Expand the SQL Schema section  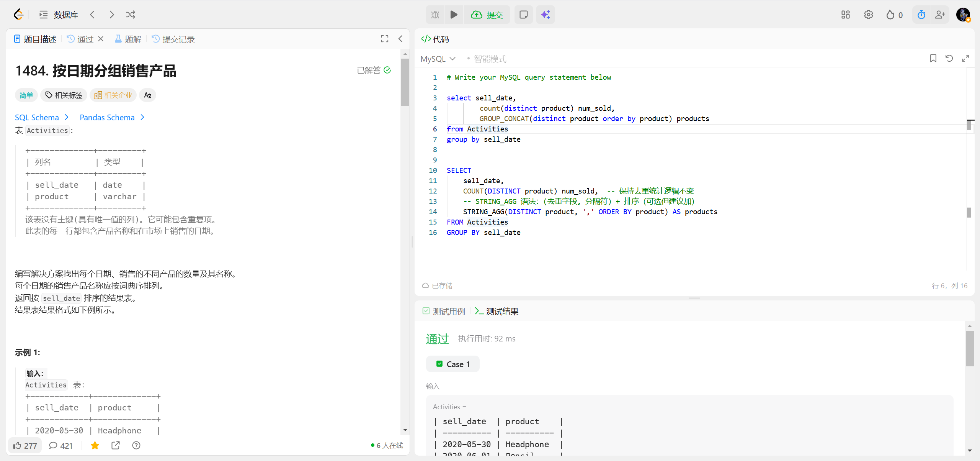click(x=42, y=117)
